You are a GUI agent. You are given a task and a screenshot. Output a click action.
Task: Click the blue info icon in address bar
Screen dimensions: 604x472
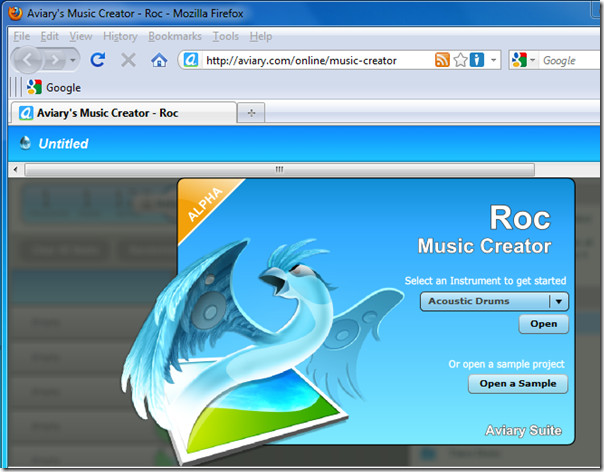click(x=477, y=60)
